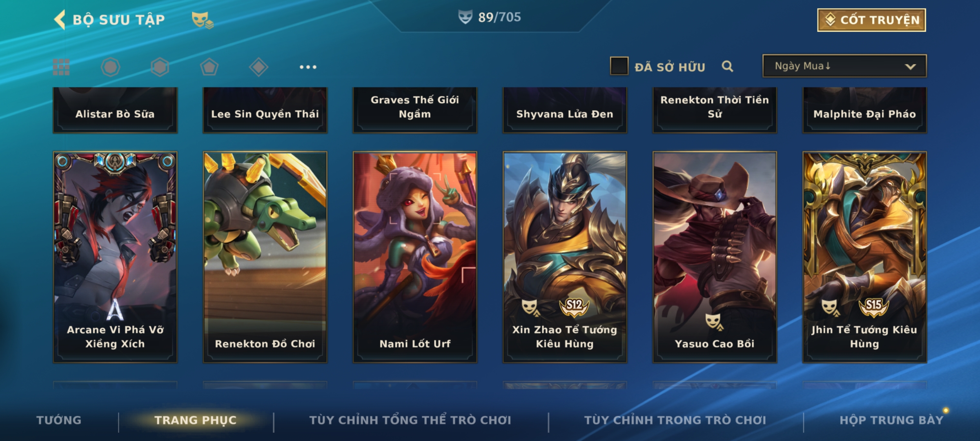Select the hexagon rarity filter icon

[160, 67]
